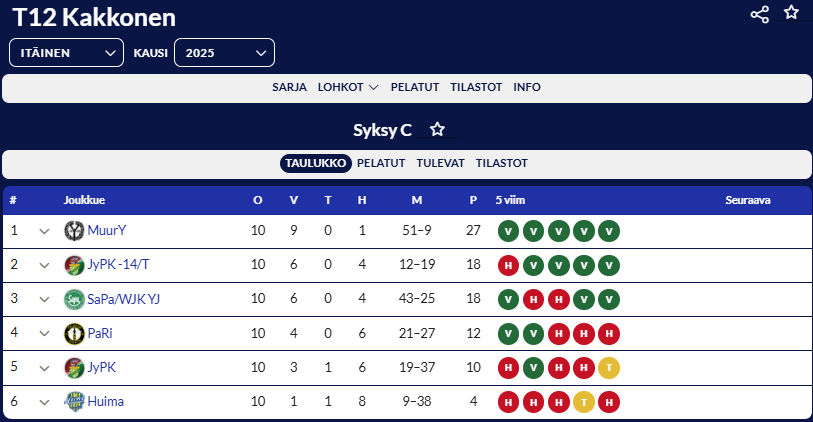813x422 pixels.
Task: Click the SaPa/WJK YJ team logo
Action: (x=73, y=299)
